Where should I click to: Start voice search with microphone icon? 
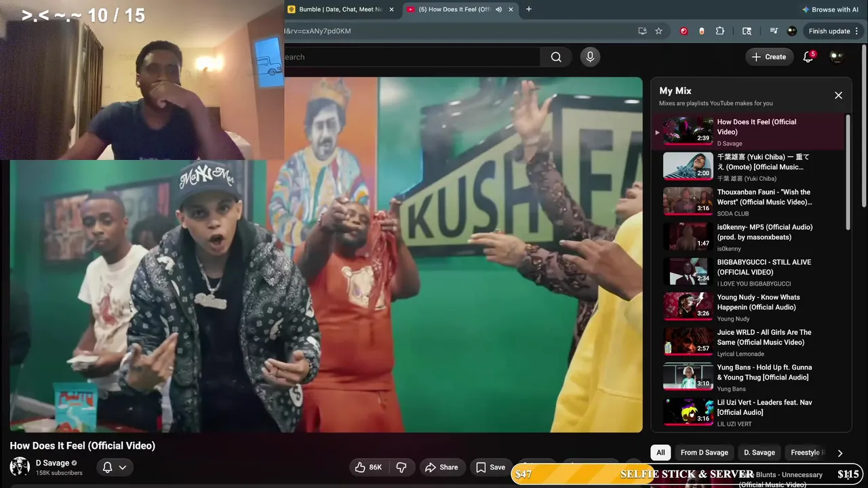pyautogui.click(x=590, y=57)
